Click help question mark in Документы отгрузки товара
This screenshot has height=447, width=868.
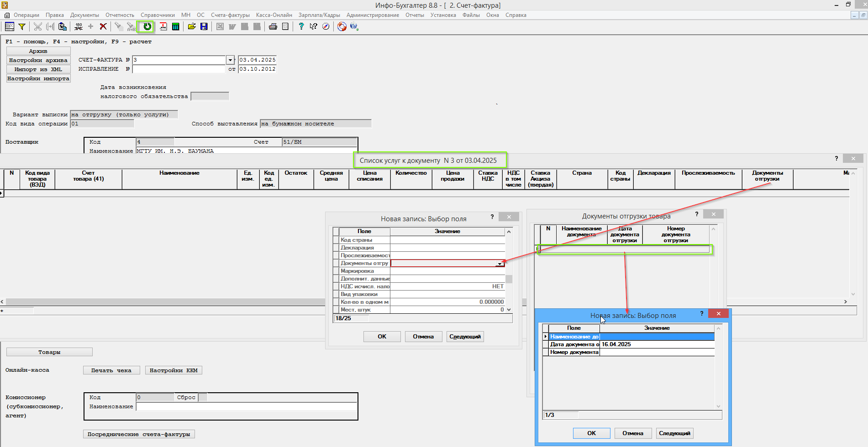pyautogui.click(x=697, y=214)
